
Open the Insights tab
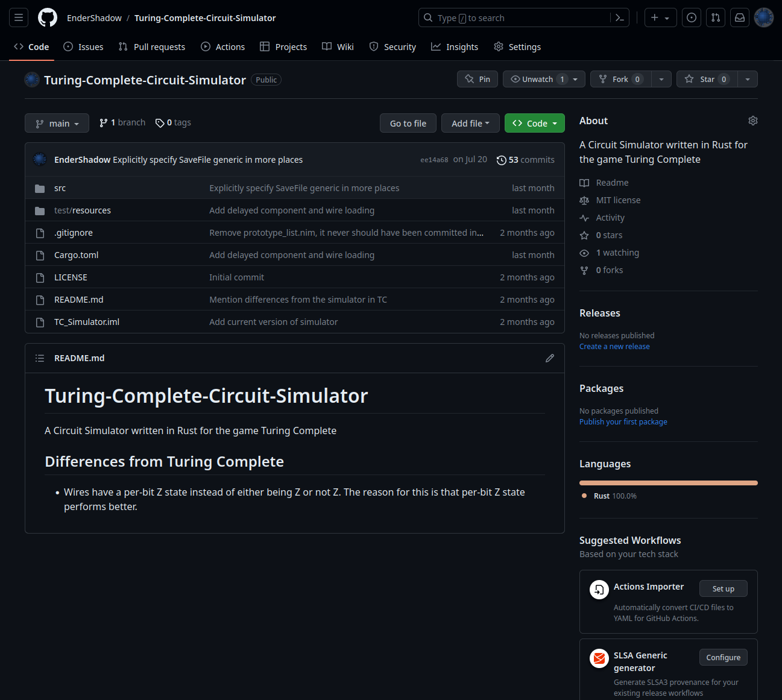(455, 47)
